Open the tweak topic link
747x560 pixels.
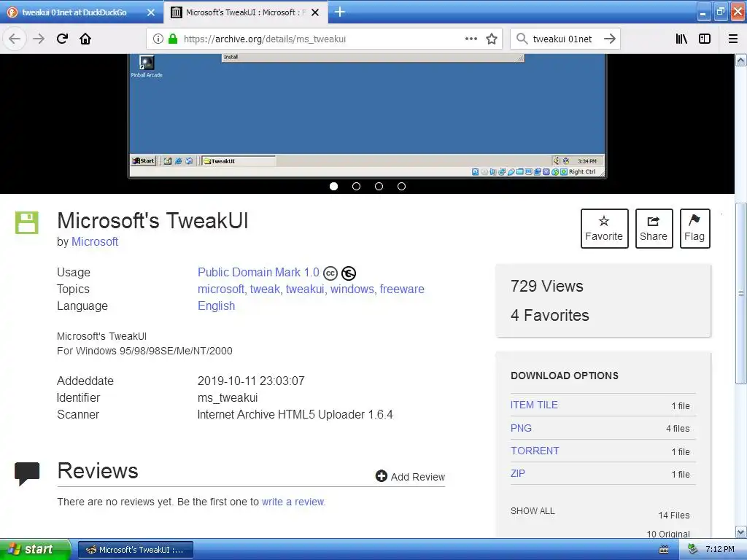[265, 289]
